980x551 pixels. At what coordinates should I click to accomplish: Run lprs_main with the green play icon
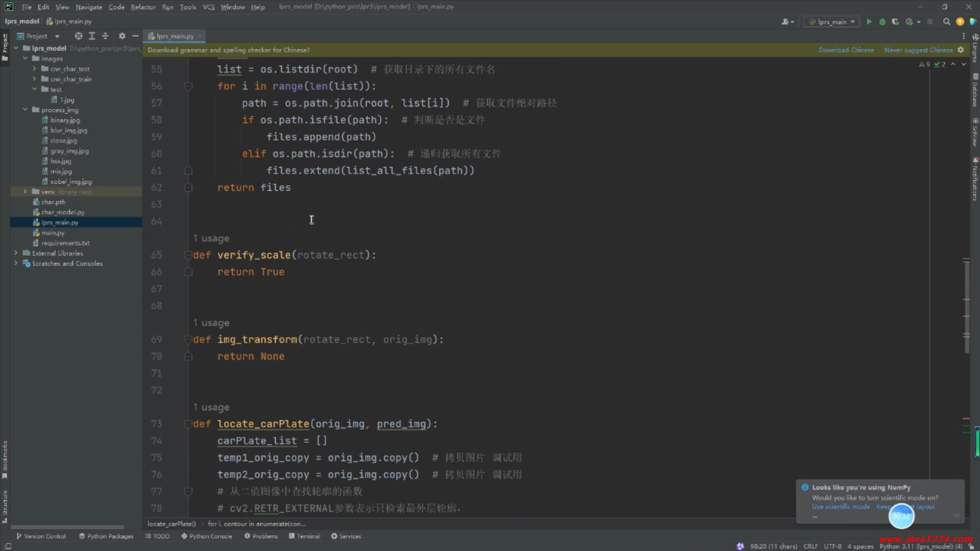point(869,21)
